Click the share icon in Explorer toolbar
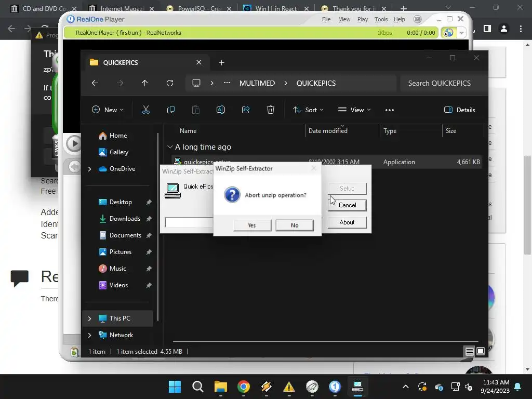Screen dimensions: 532x399 point(246,110)
